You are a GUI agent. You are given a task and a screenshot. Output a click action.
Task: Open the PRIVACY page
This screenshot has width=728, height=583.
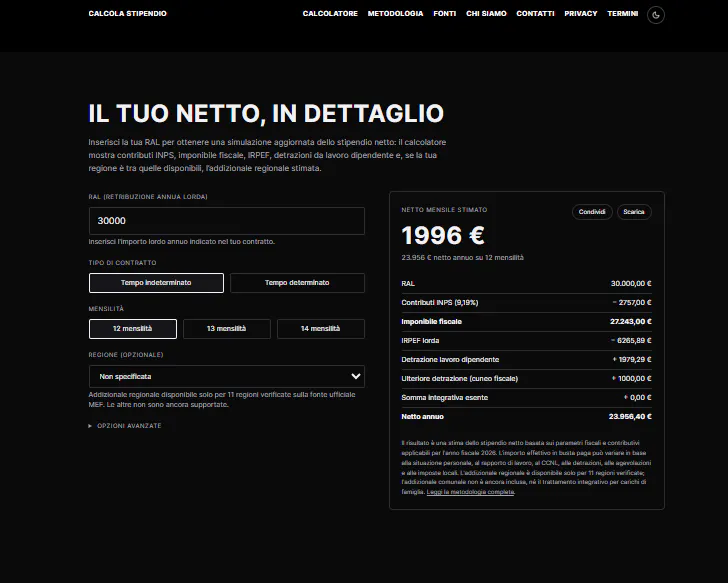click(581, 13)
